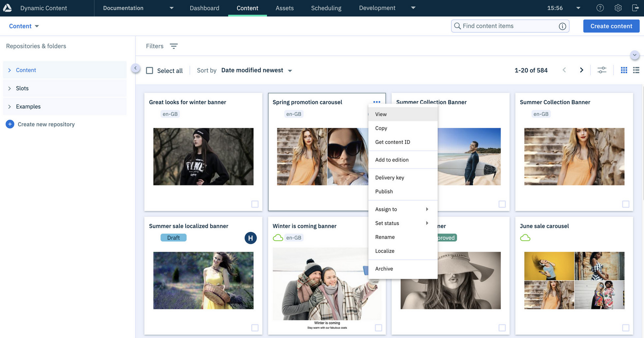Choose Copy from the context menu

(403, 128)
